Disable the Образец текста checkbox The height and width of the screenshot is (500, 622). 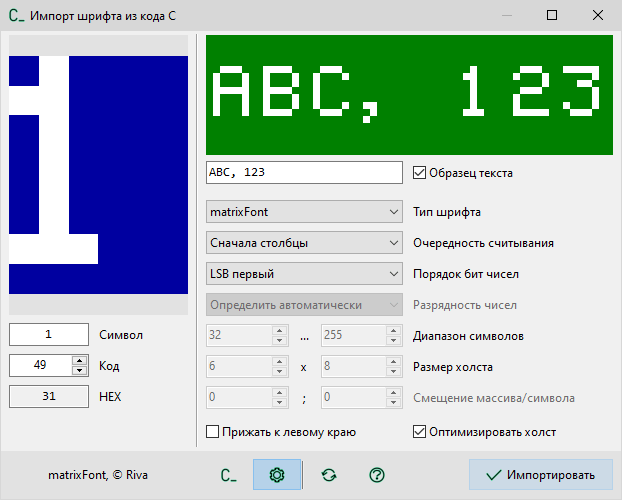[420, 172]
